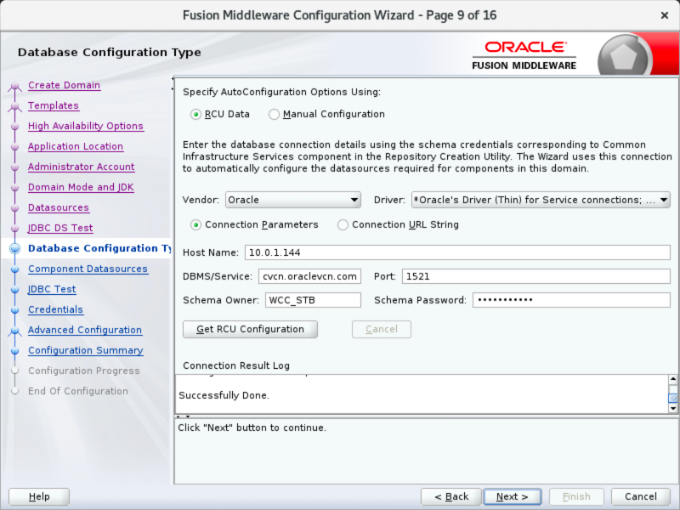680x510 pixels.
Task: Open Configuration Summary step
Action: [85, 350]
